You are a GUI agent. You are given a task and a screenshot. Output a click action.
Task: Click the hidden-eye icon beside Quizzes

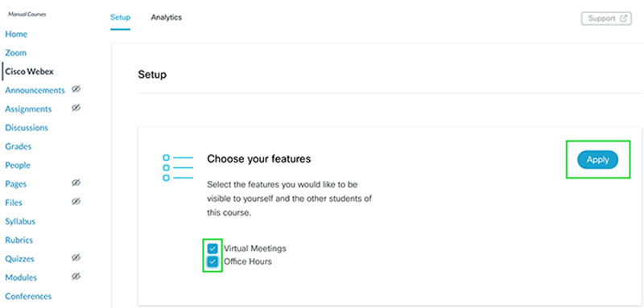[x=76, y=257]
